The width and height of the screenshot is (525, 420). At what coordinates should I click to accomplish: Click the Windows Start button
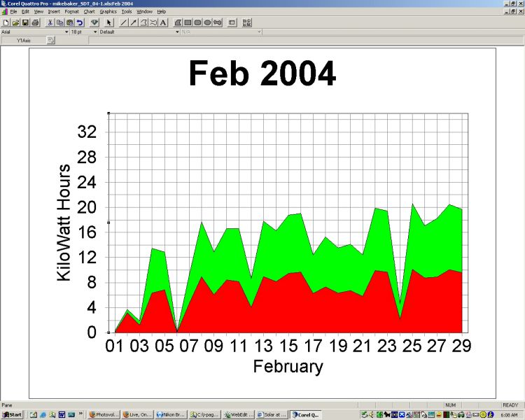12,414
